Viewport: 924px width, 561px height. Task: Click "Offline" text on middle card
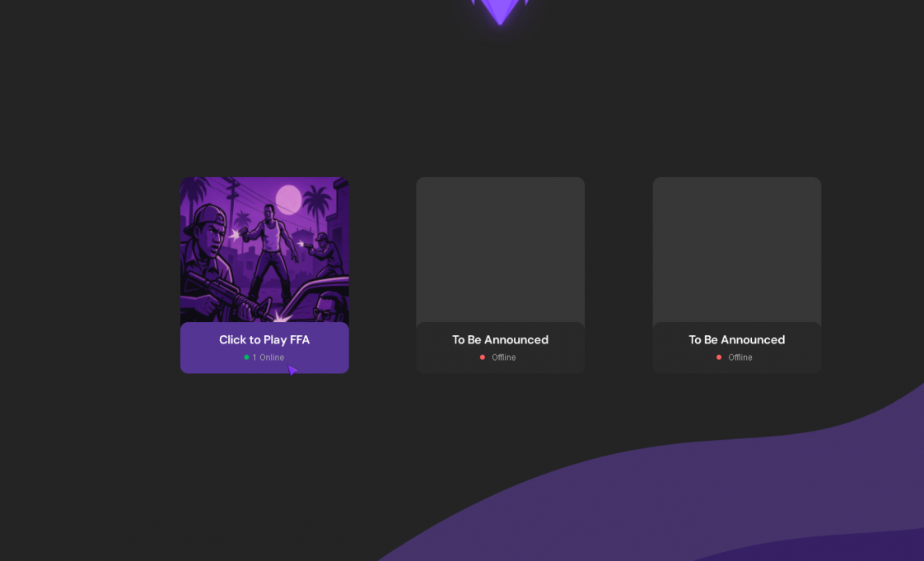click(504, 358)
